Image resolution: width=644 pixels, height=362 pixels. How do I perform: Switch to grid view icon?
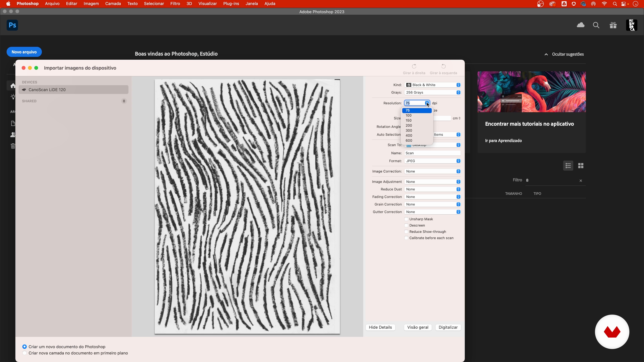click(581, 166)
